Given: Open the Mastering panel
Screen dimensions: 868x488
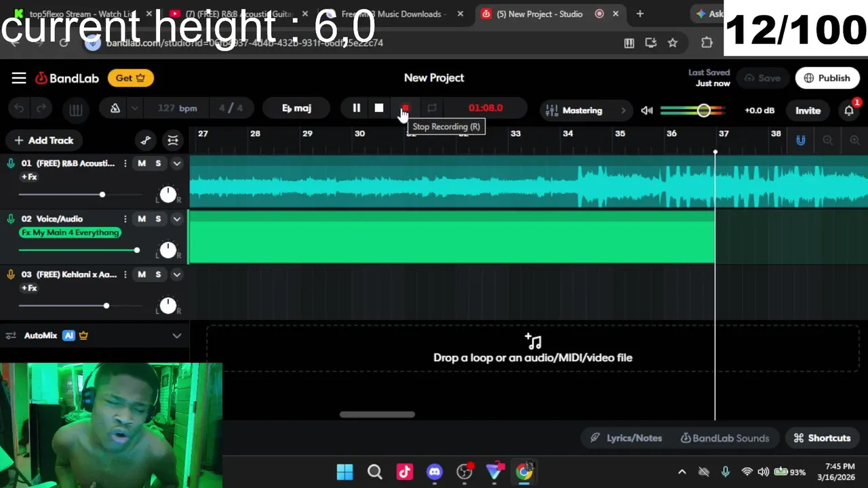Looking at the screenshot, I should (x=586, y=110).
